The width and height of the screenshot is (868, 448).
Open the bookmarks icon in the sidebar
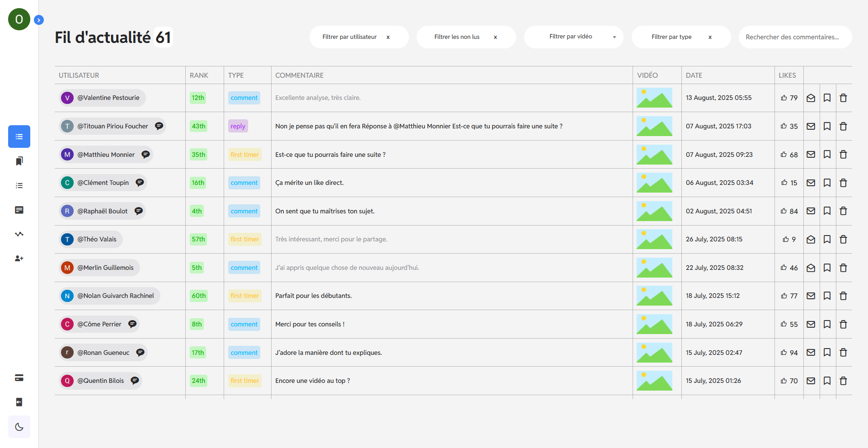click(19, 161)
